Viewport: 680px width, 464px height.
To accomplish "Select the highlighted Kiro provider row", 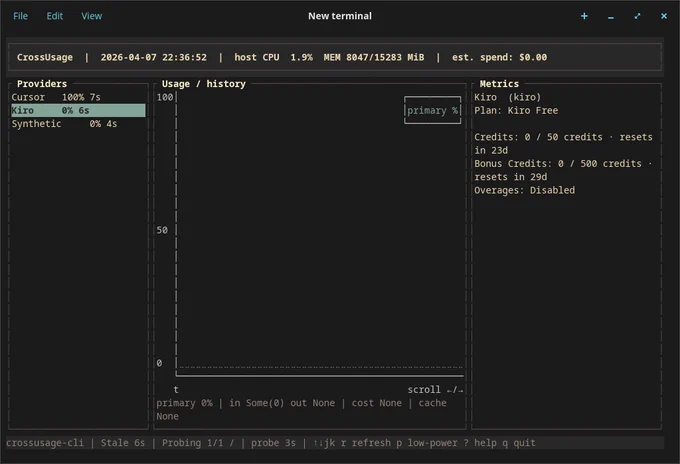I will point(78,110).
